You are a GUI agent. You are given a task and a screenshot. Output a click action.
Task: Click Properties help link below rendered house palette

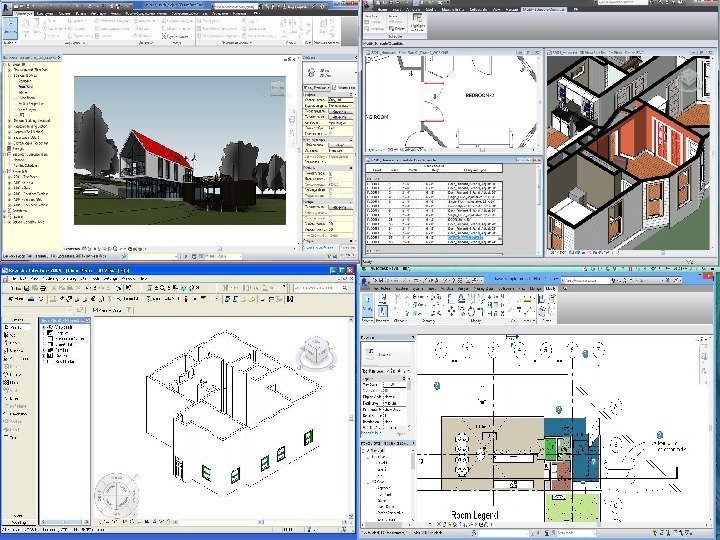coord(320,248)
